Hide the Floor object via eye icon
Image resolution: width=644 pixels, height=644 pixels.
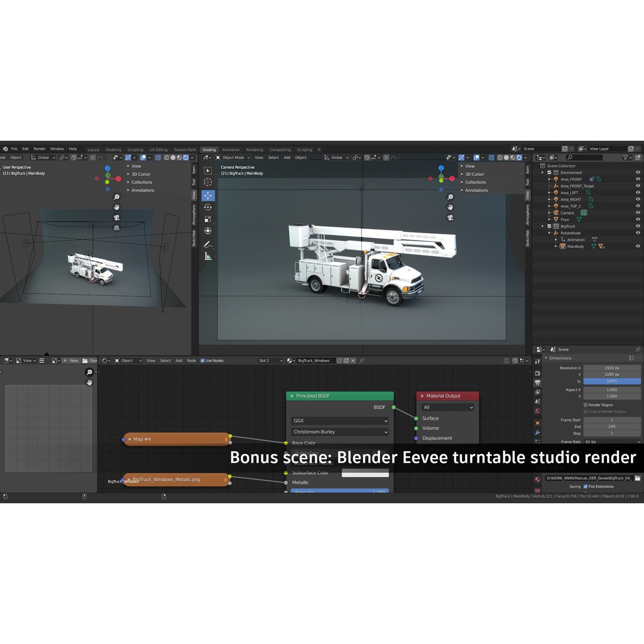click(x=638, y=219)
